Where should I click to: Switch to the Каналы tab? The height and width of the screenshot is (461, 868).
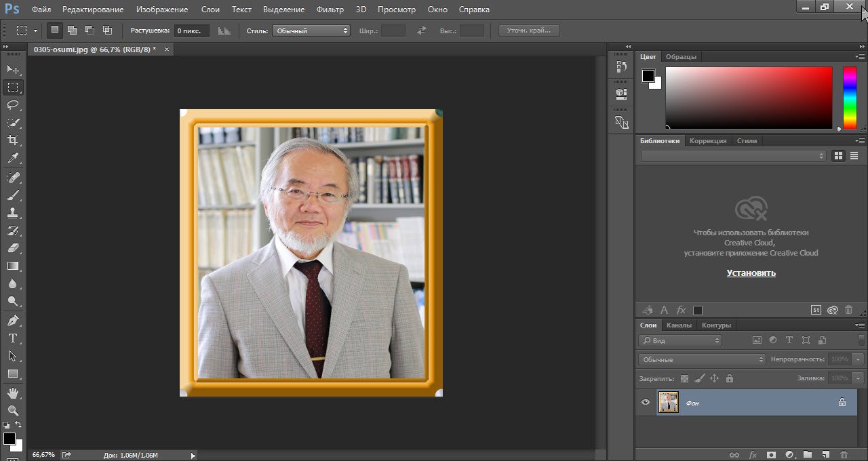[x=679, y=325]
